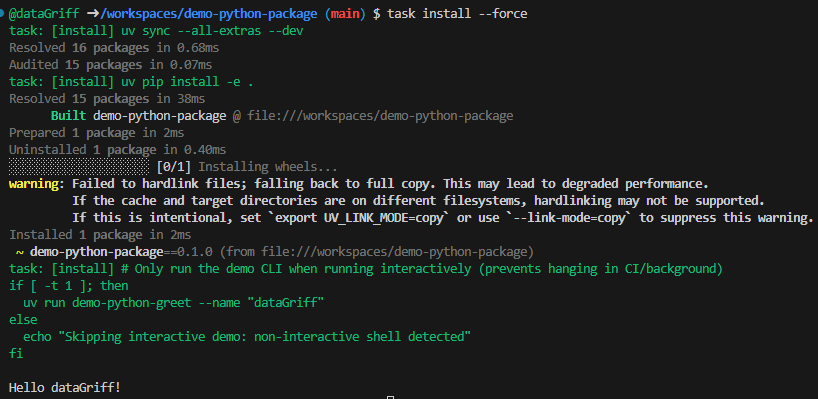
Task: Click 'if [ -t 1 ]; then' line
Action: 68,286
